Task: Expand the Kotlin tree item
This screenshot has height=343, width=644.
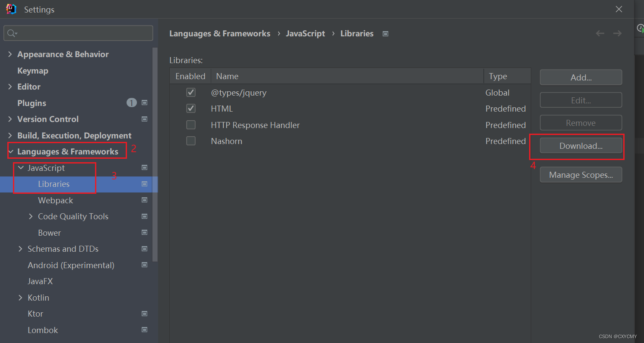Action: pos(20,297)
